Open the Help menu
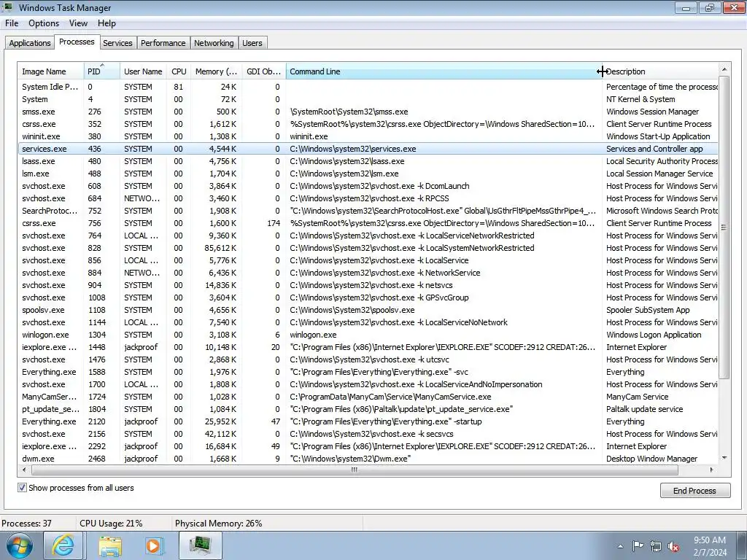The image size is (747, 560). point(107,23)
